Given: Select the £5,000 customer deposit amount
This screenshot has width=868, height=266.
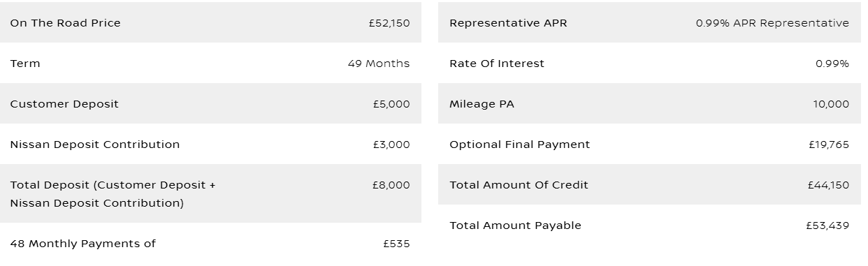Looking at the screenshot, I should tap(391, 104).
